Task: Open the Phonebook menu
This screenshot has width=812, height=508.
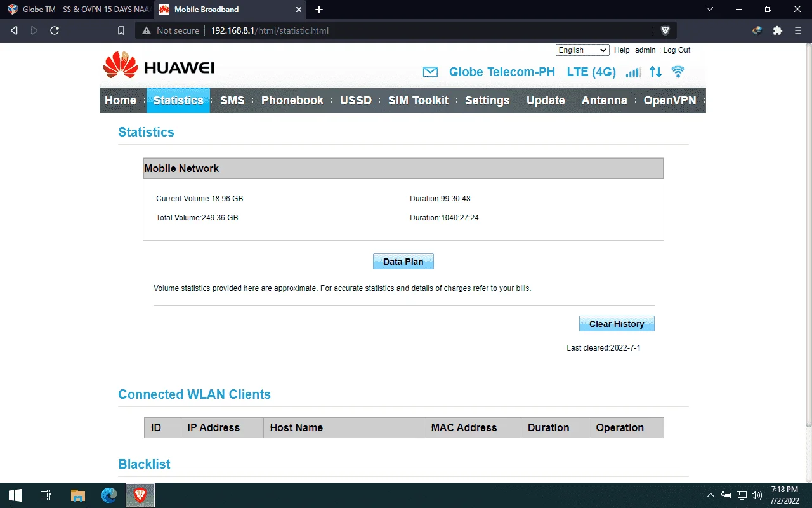Action: point(292,100)
